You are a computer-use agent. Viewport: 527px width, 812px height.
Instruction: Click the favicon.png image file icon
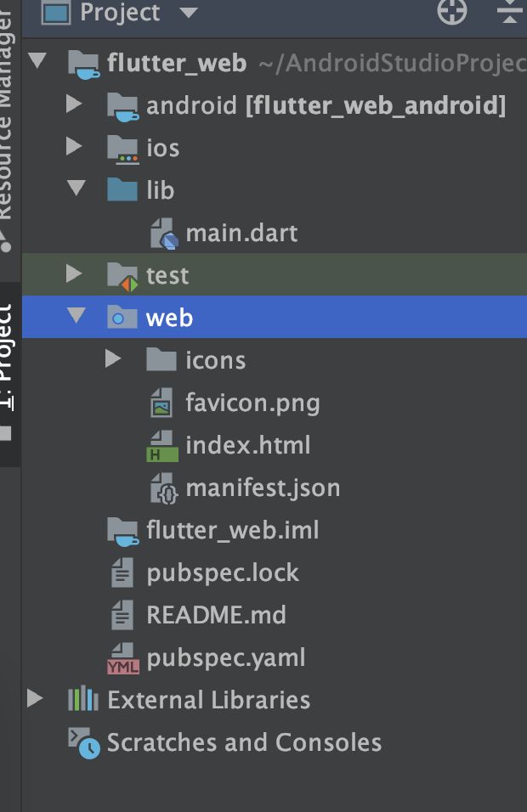161,403
